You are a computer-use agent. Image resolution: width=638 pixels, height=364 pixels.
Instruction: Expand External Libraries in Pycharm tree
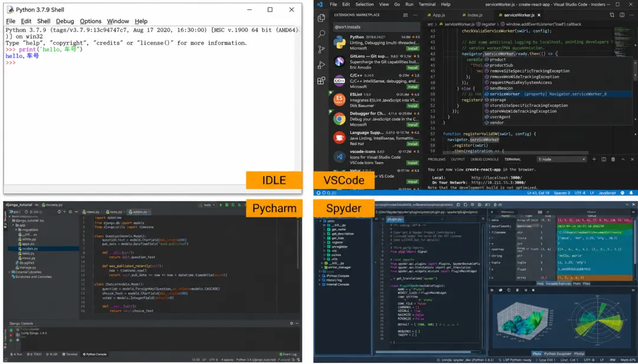tap(10, 272)
